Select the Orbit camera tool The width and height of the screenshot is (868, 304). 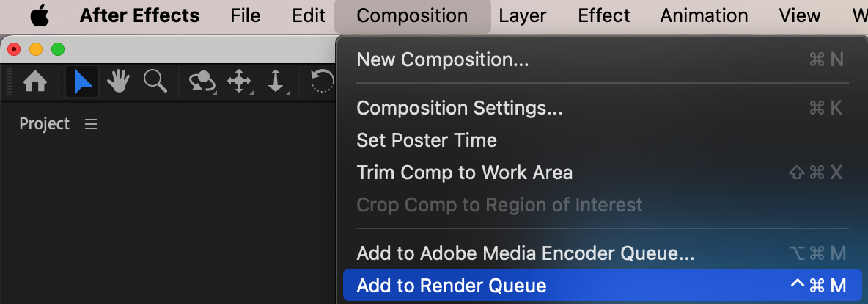coord(202,82)
